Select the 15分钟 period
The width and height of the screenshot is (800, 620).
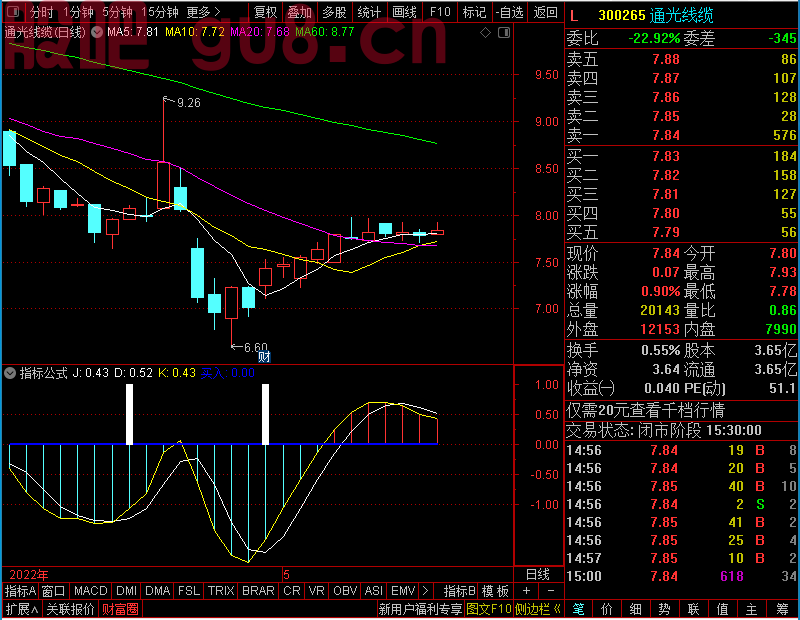[160, 12]
